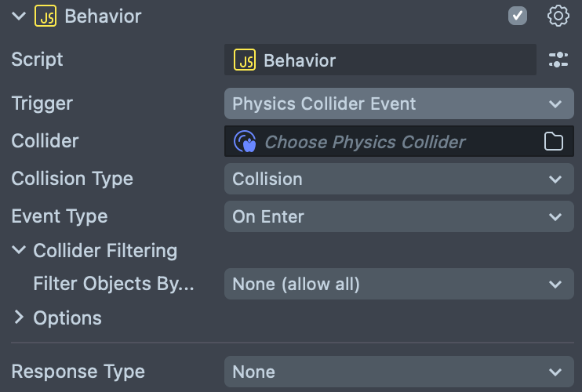
Task: Disable the Behavior component checkbox
Action: (518, 16)
